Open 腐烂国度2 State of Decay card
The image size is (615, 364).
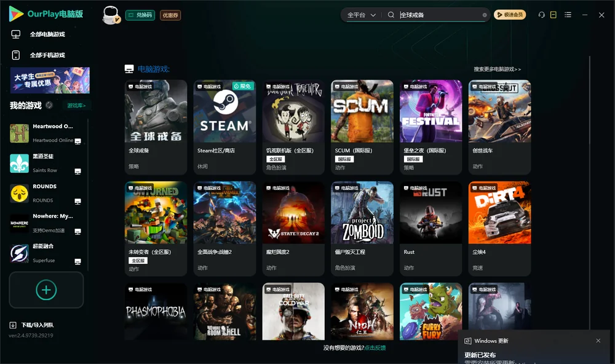click(293, 229)
